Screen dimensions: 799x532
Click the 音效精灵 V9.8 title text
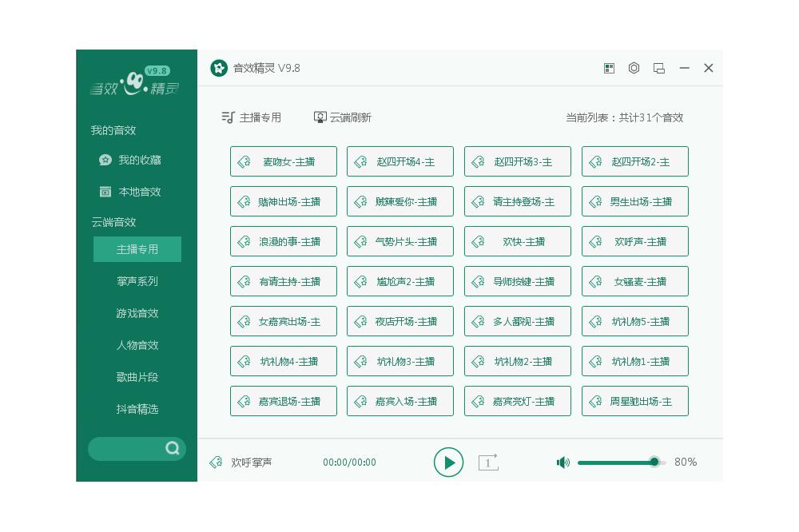point(267,68)
